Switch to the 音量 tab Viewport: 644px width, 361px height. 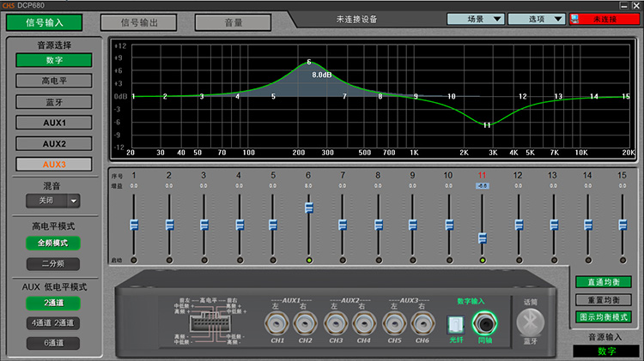click(x=232, y=22)
